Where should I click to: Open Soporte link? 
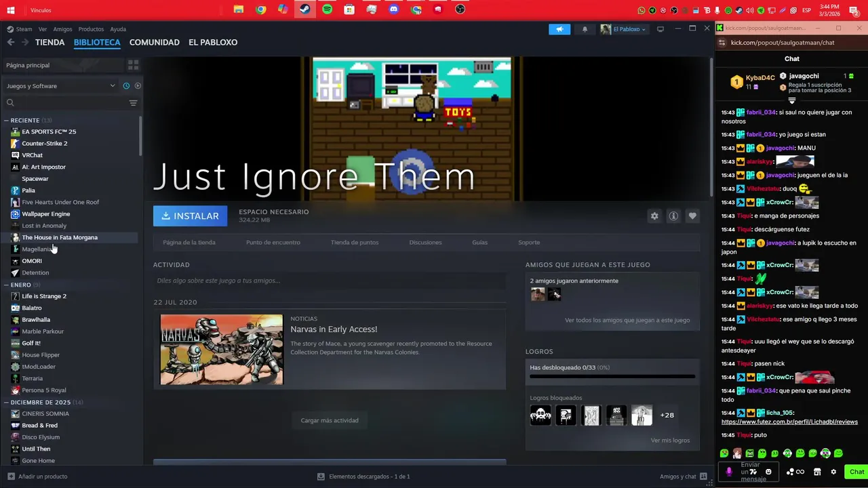coord(529,243)
